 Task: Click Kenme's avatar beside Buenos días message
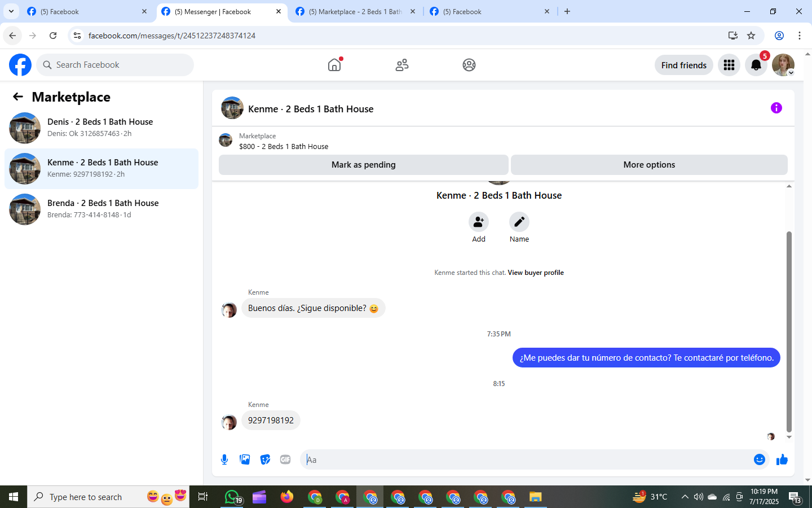pos(229,310)
